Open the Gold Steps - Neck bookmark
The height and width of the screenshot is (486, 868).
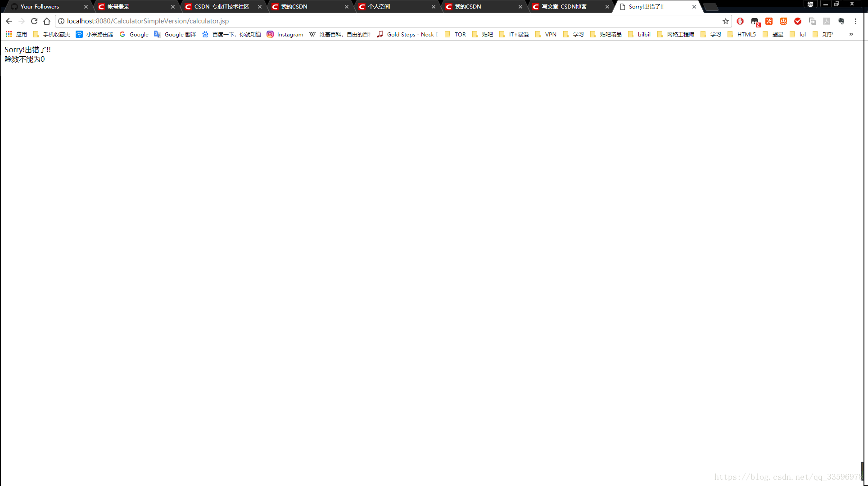pos(407,34)
